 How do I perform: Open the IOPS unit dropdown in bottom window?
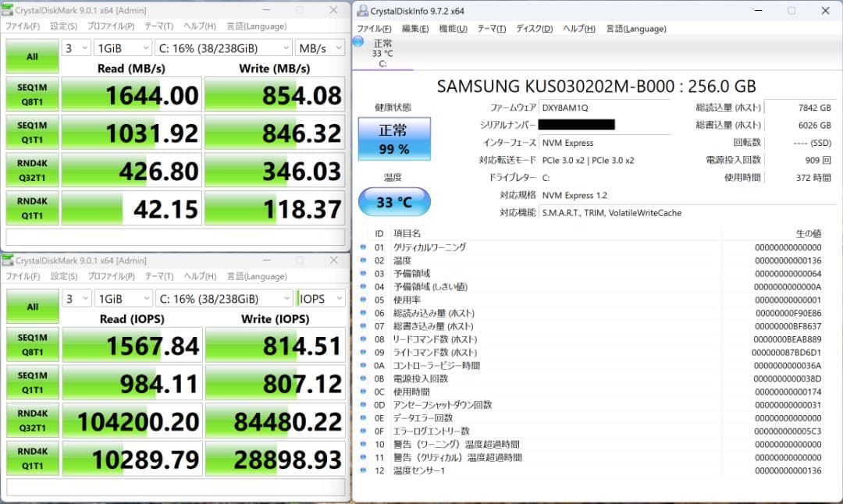(x=319, y=298)
